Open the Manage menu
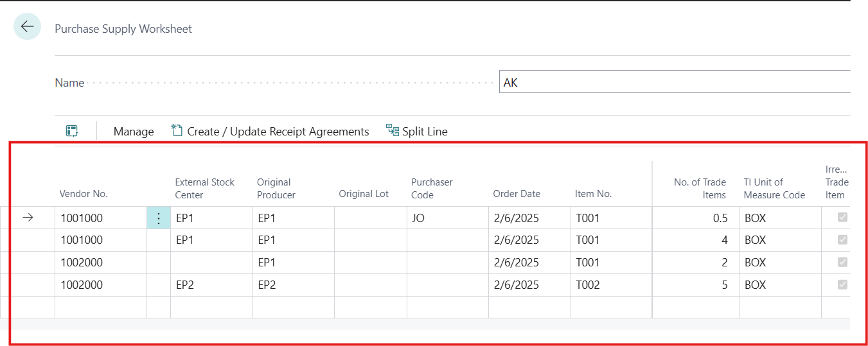868x346 pixels. click(x=134, y=132)
